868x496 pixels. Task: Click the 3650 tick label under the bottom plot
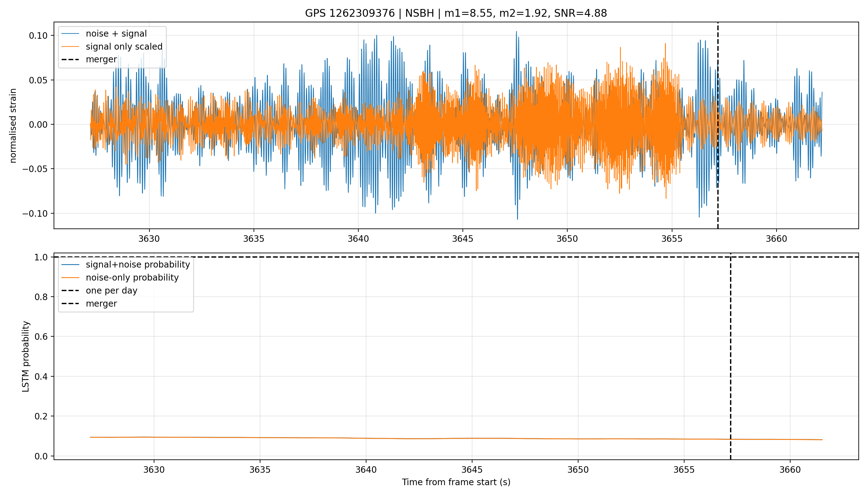point(578,470)
